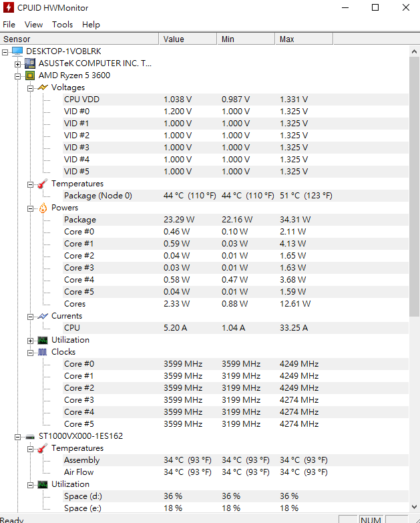420x523 pixels.
Task: Collapse the Voltages section
Action: (x=30, y=88)
